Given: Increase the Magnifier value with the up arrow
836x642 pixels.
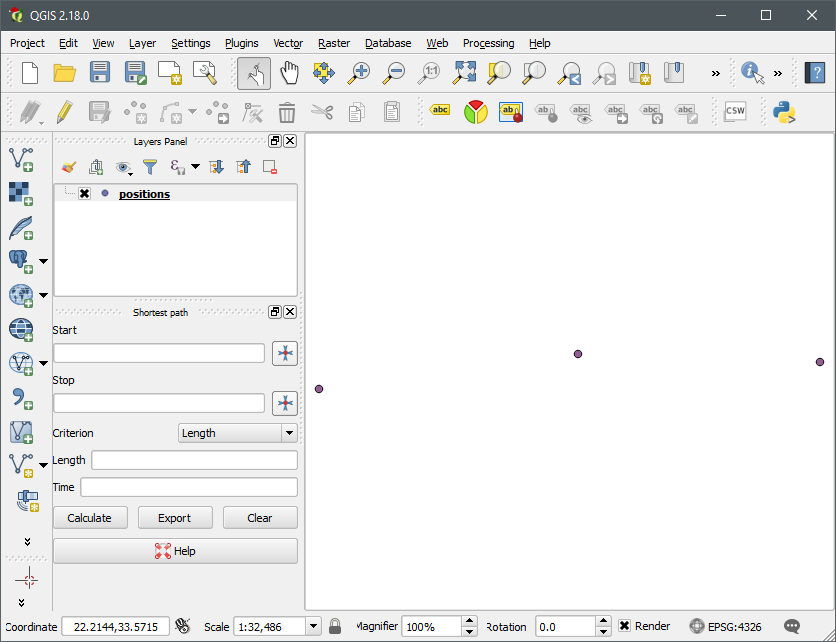Looking at the screenshot, I should [x=469, y=621].
